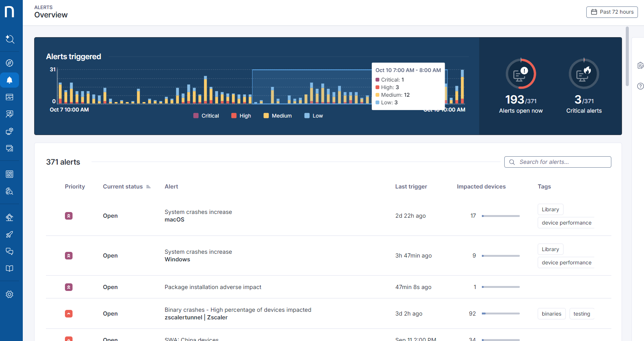The width and height of the screenshot is (644, 341).
Task: Click the help question mark icon
Action: (640, 86)
